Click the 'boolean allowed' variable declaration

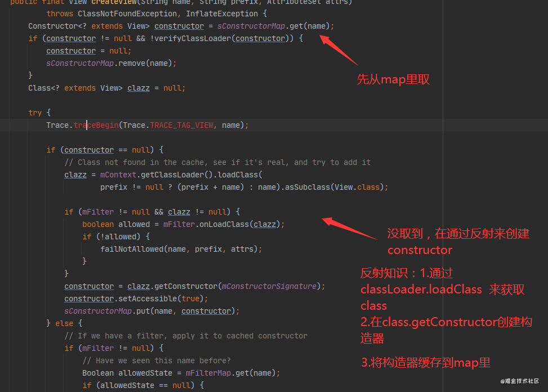pyautogui.click(x=116, y=224)
